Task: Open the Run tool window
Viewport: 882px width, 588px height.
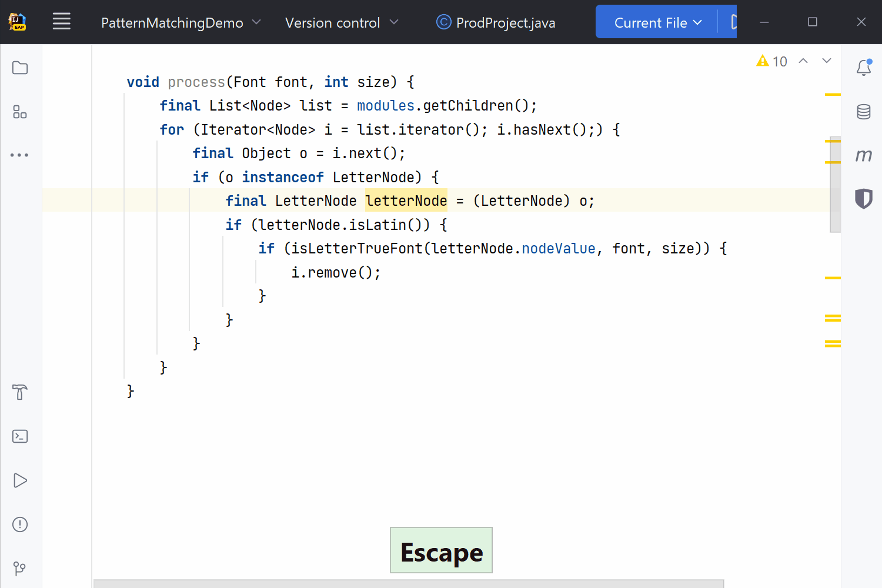Action: 19,480
